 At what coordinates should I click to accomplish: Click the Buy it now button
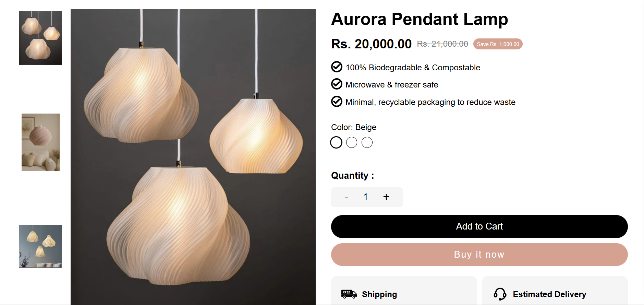[x=479, y=255]
